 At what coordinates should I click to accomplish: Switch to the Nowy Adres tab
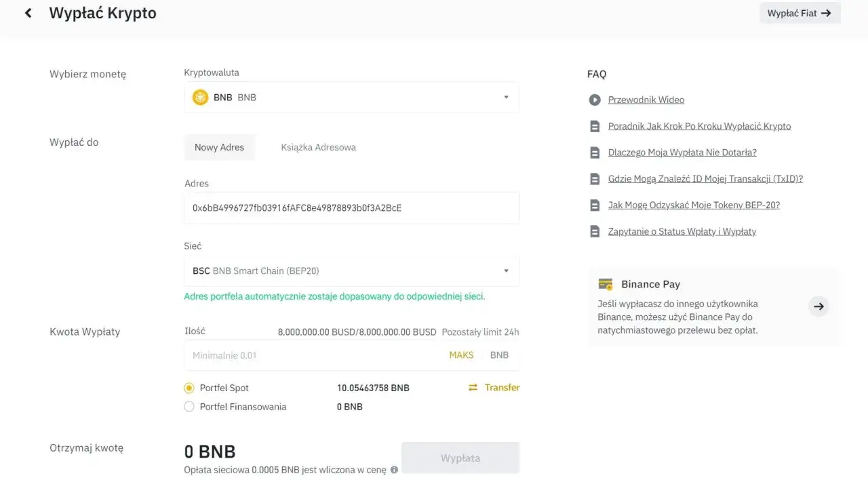click(x=220, y=146)
